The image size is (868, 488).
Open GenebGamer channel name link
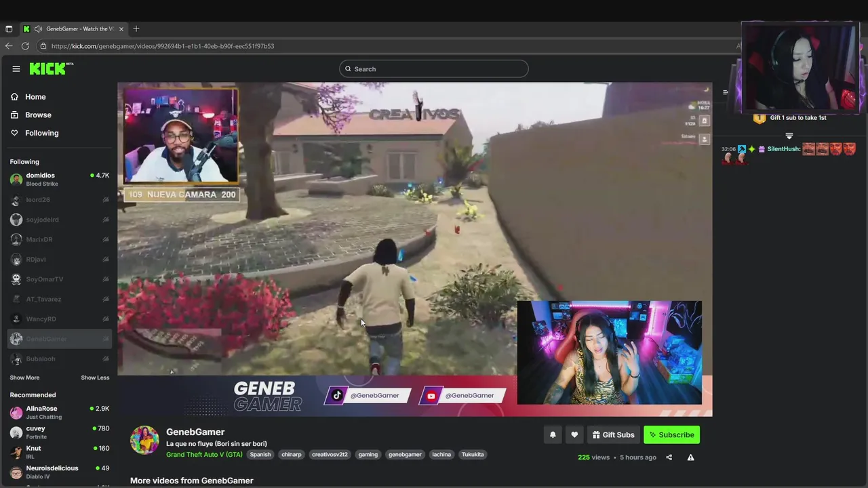(x=195, y=432)
